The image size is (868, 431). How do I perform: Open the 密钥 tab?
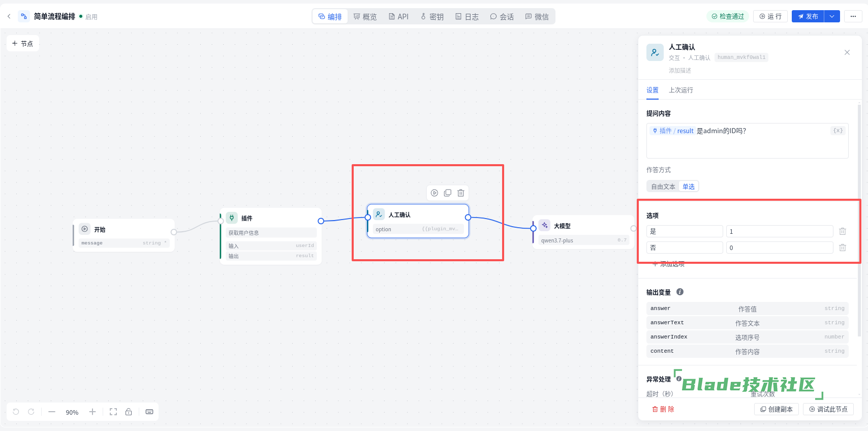click(432, 17)
